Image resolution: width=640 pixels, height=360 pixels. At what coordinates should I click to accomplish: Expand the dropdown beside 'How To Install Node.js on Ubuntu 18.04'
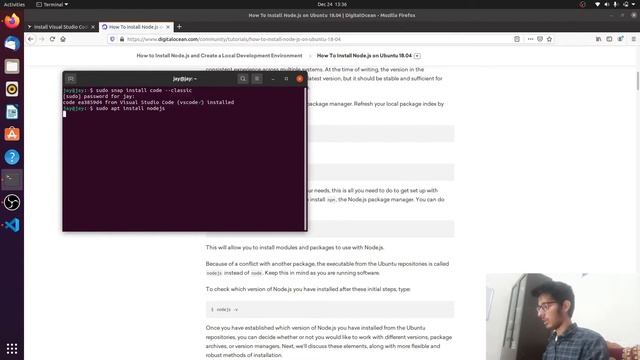tap(417, 56)
